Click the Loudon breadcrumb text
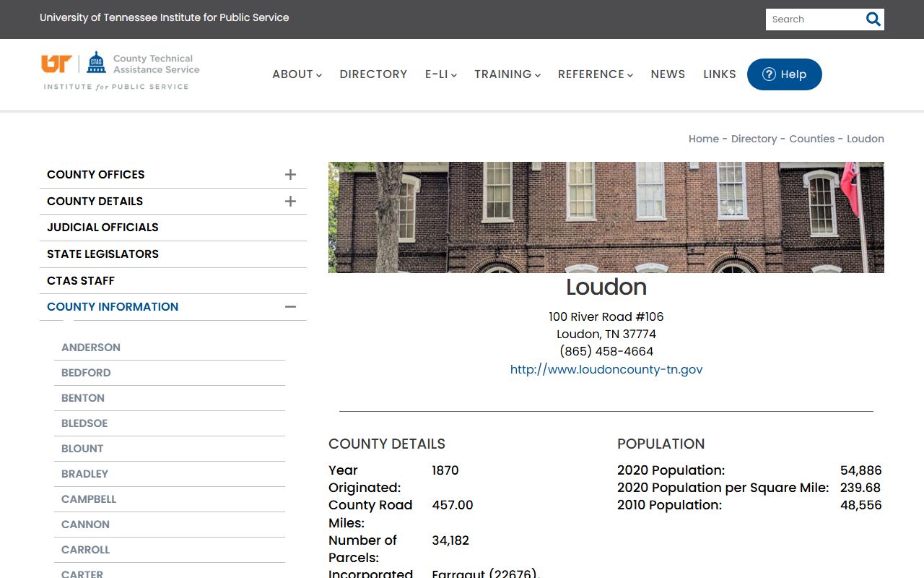The width and height of the screenshot is (924, 578). click(x=866, y=139)
